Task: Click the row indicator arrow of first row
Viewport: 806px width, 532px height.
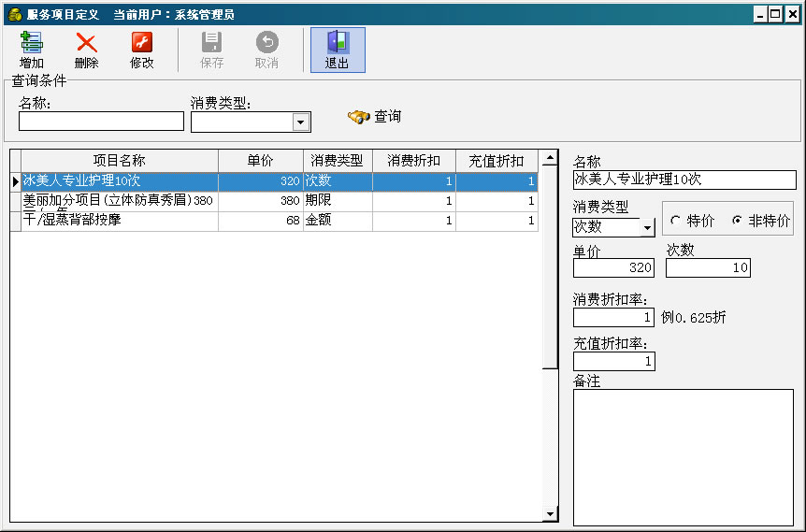Action: pos(15,181)
